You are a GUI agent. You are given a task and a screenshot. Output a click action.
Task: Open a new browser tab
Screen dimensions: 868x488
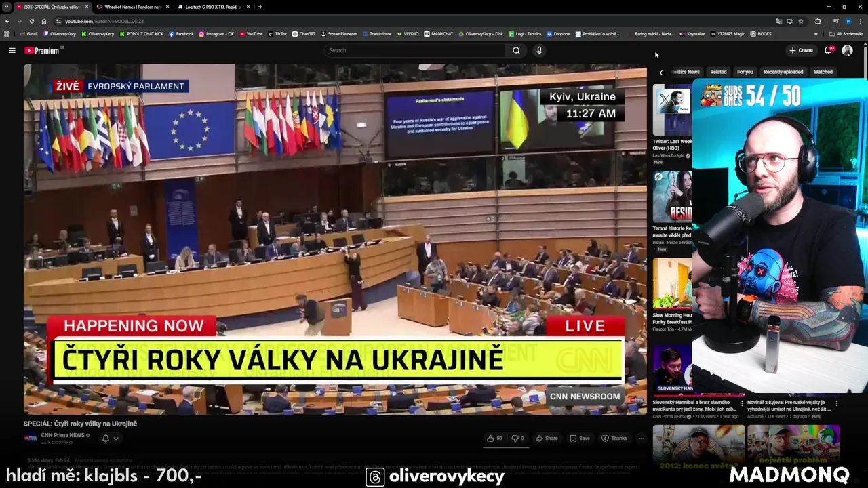coord(260,7)
